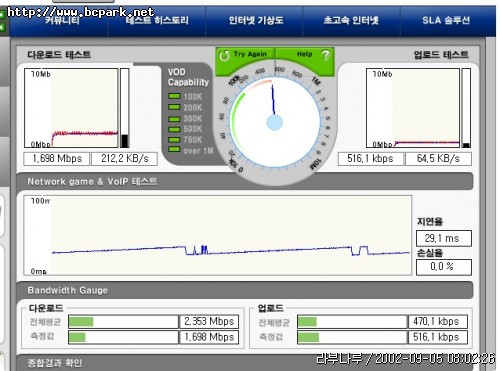Click the speedometer gauge center dial
Screen dimensions: 500x371
click(275, 122)
